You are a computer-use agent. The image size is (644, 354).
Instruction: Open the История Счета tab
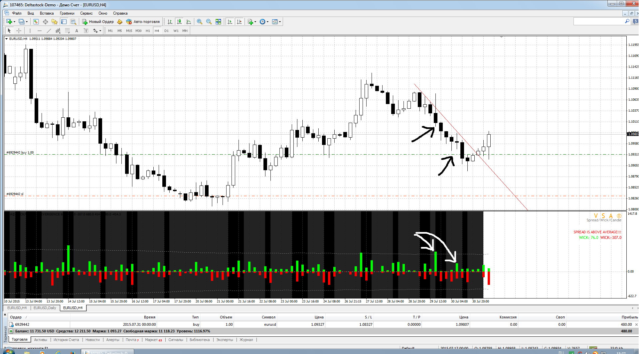pos(66,340)
